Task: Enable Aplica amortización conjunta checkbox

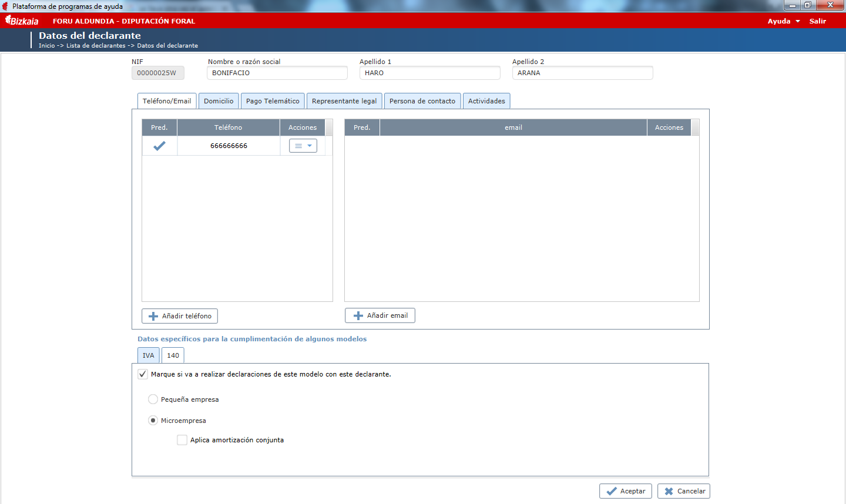Action: [x=182, y=440]
